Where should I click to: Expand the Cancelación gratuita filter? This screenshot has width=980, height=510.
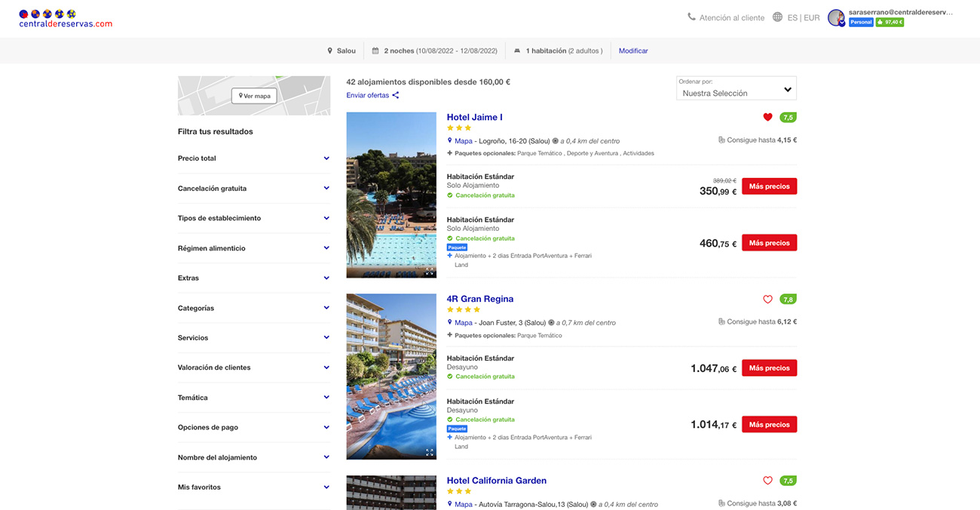[254, 189]
